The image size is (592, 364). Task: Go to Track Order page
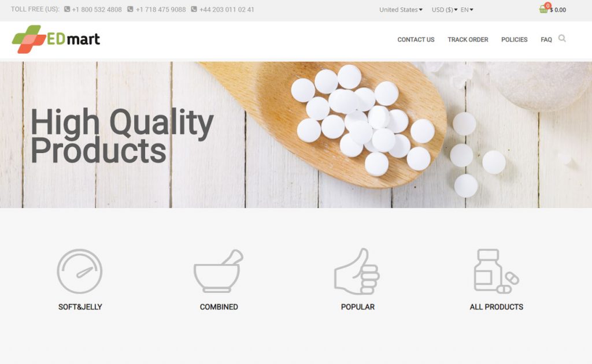(x=468, y=40)
